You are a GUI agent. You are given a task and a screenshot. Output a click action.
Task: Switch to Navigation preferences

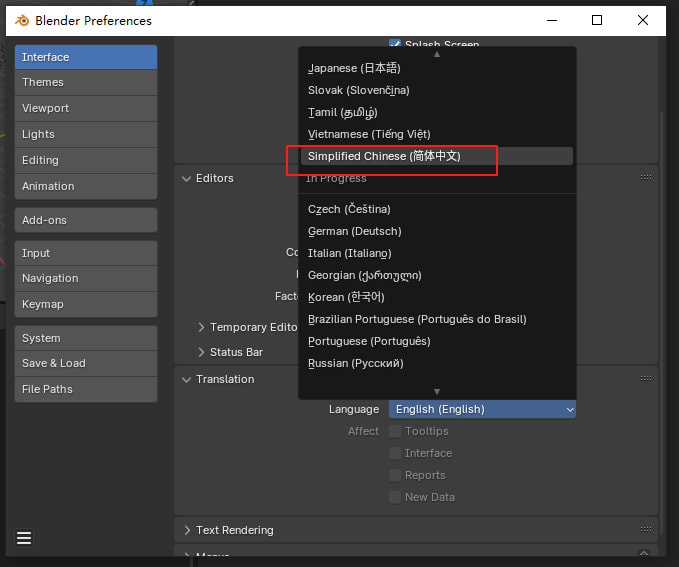coord(86,278)
